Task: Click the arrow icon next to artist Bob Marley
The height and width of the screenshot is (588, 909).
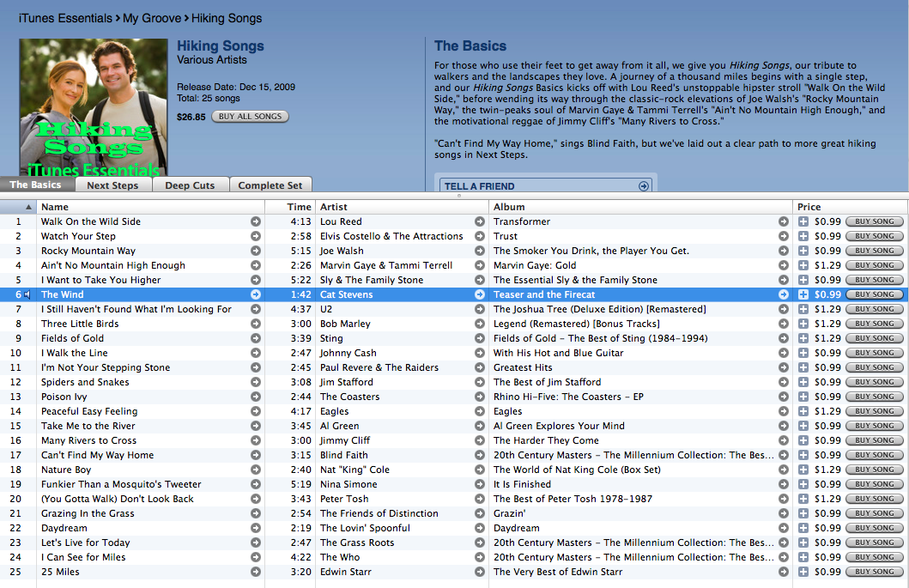Action: (480, 324)
